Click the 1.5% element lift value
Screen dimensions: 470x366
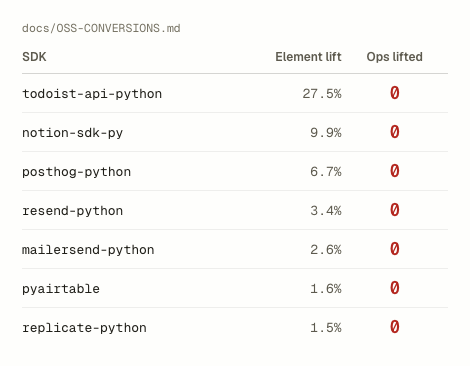point(326,328)
